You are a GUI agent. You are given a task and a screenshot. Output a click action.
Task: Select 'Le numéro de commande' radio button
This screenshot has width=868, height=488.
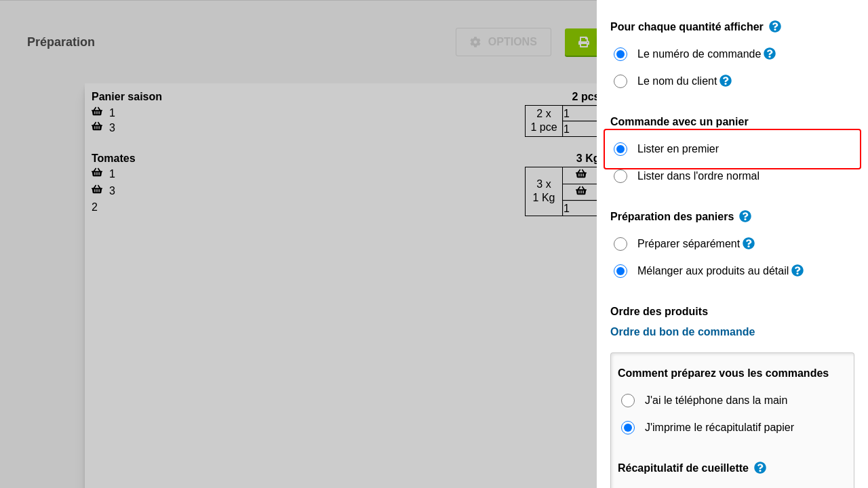tap(620, 54)
